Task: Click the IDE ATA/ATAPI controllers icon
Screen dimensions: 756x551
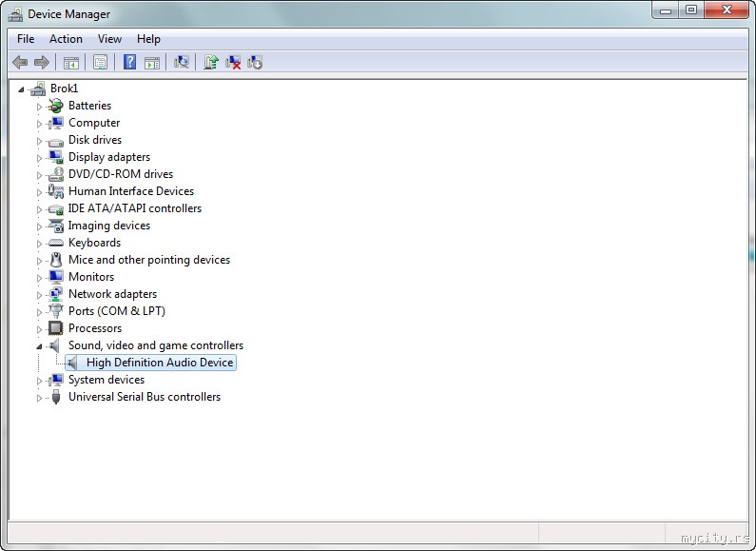Action: tap(56, 209)
